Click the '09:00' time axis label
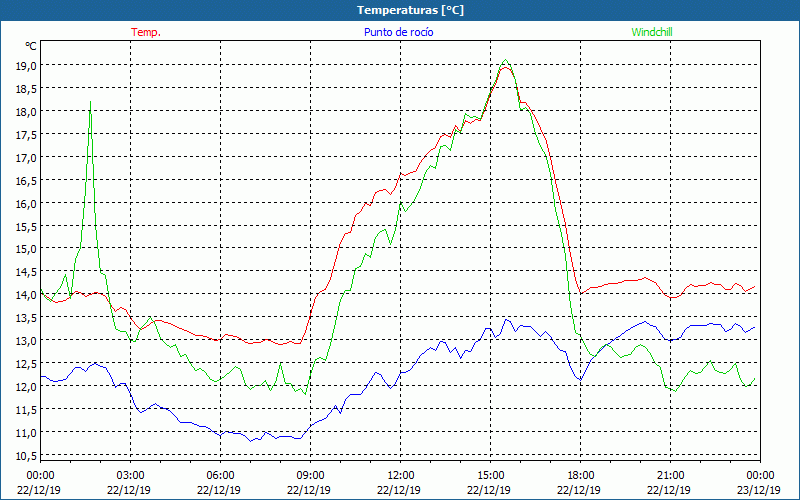The height and width of the screenshot is (500, 800). click(x=310, y=475)
